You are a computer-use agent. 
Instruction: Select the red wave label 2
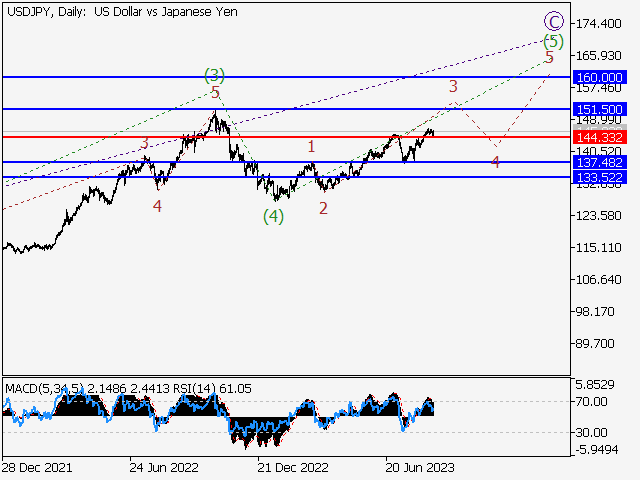pos(323,209)
